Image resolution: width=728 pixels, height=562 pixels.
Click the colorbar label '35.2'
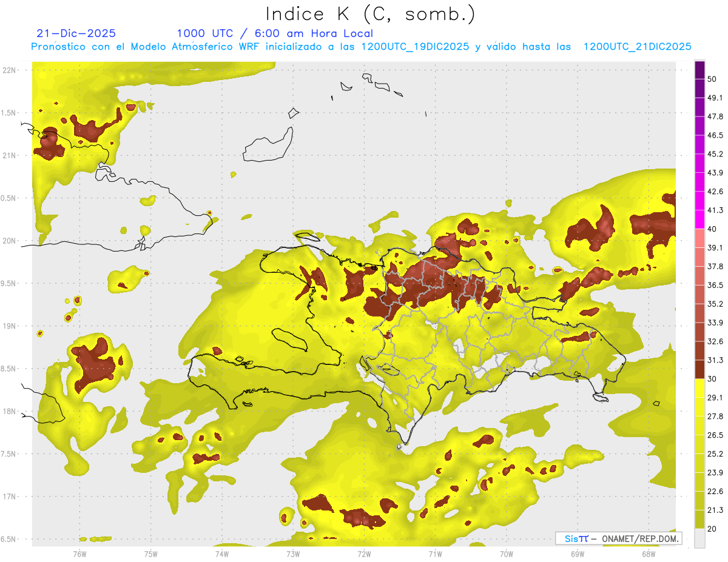point(715,304)
